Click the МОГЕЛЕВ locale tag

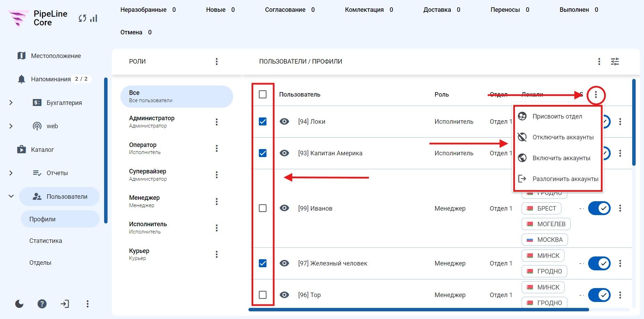[x=546, y=224]
